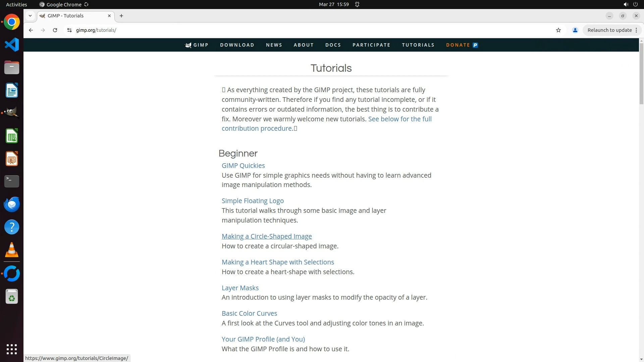Launch GIMP from the Ubuntu dock
Screen dimensions: 644x362
point(12,113)
